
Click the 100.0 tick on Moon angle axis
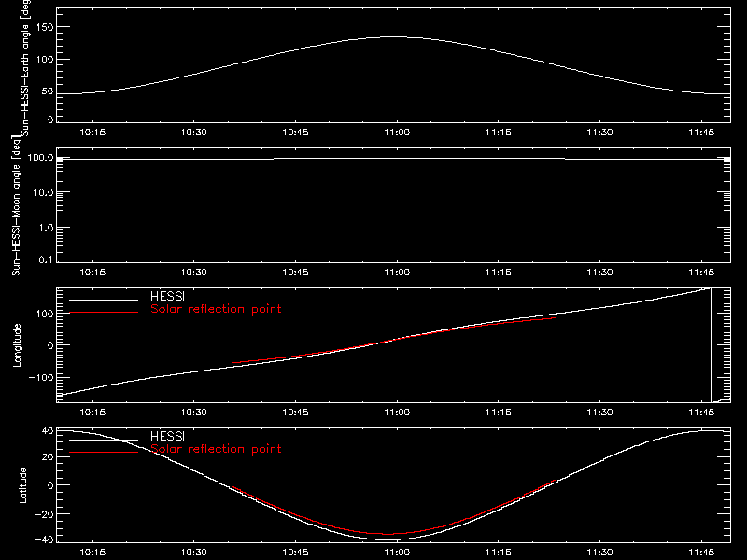coord(40,158)
